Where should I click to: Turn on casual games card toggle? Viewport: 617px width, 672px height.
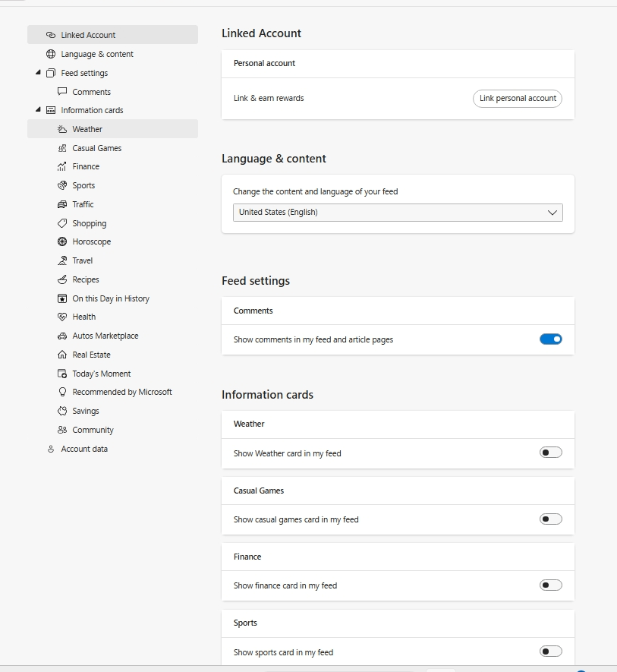pos(550,519)
